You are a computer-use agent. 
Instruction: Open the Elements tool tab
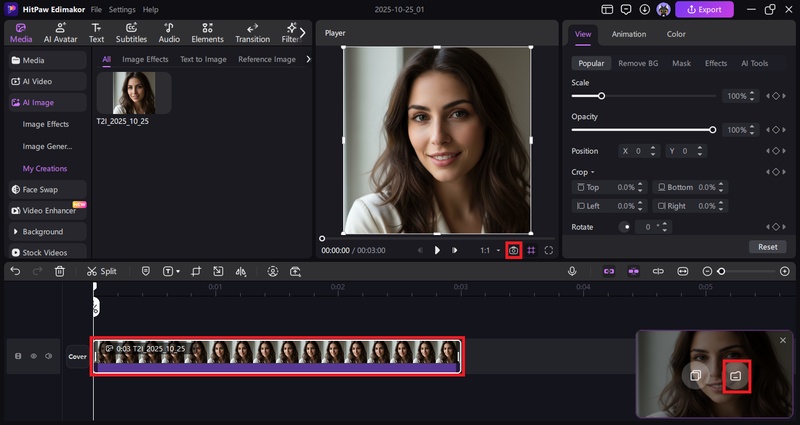207,32
